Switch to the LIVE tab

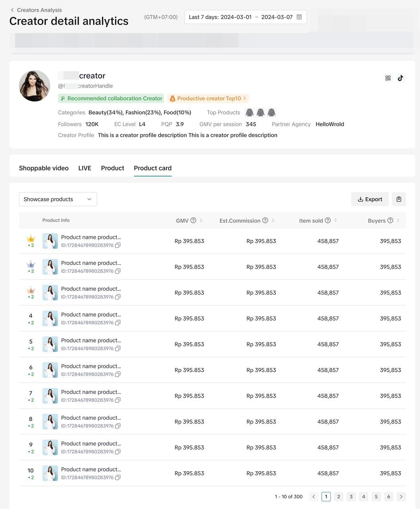[x=85, y=168]
